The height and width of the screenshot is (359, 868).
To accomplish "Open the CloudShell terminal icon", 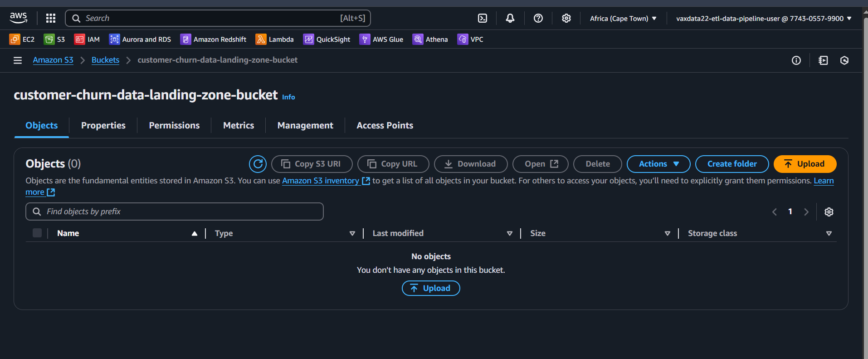I will [x=483, y=18].
